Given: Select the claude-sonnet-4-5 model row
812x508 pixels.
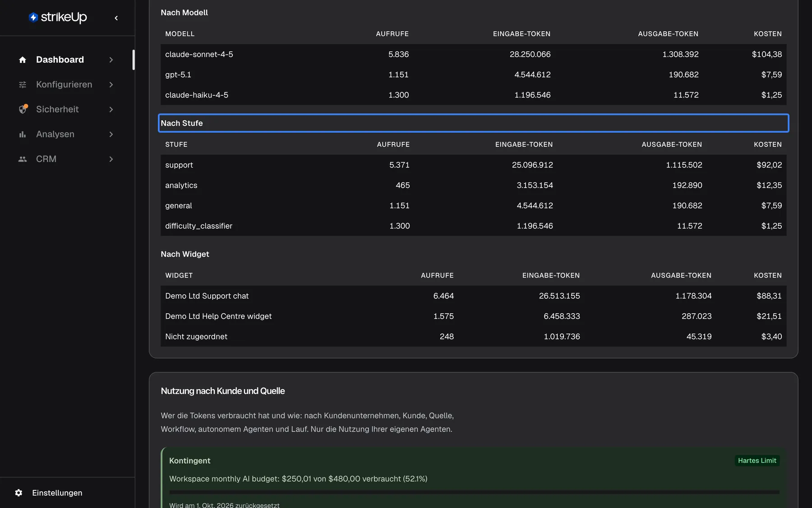Looking at the screenshot, I should (474, 54).
